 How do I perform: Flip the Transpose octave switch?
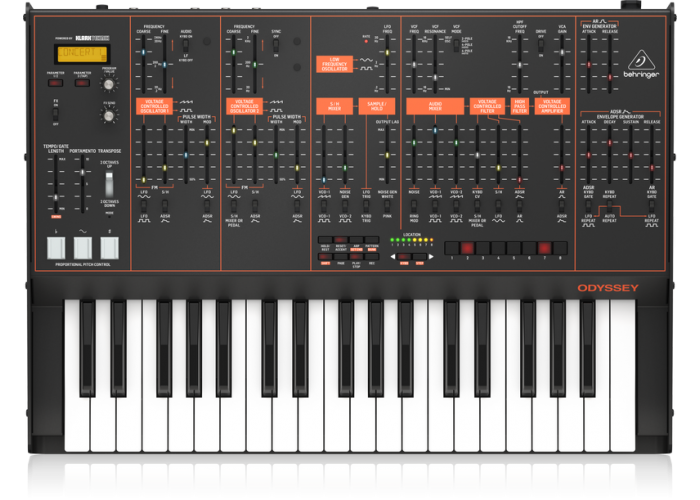pyautogui.click(x=111, y=181)
